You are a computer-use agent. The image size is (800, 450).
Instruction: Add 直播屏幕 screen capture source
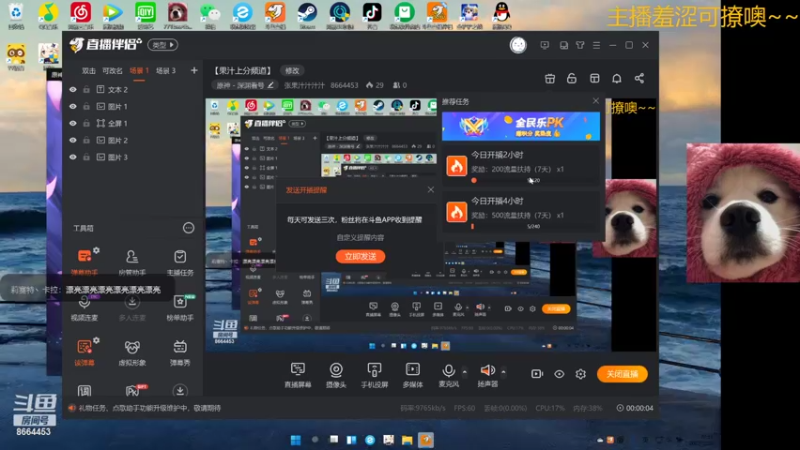tap(297, 375)
